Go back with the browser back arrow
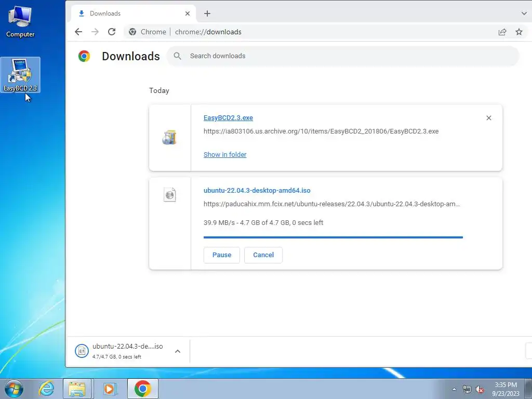Image resolution: width=532 pixels, height=399 pixels. click(78, 32)
